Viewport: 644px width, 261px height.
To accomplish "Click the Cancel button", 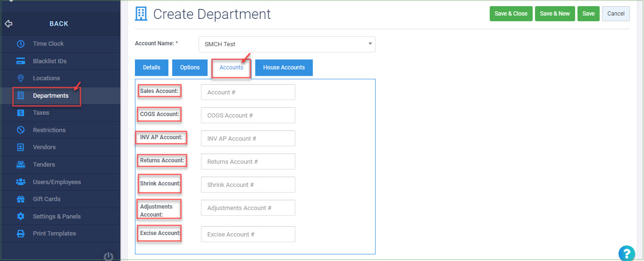I will 616,14.
